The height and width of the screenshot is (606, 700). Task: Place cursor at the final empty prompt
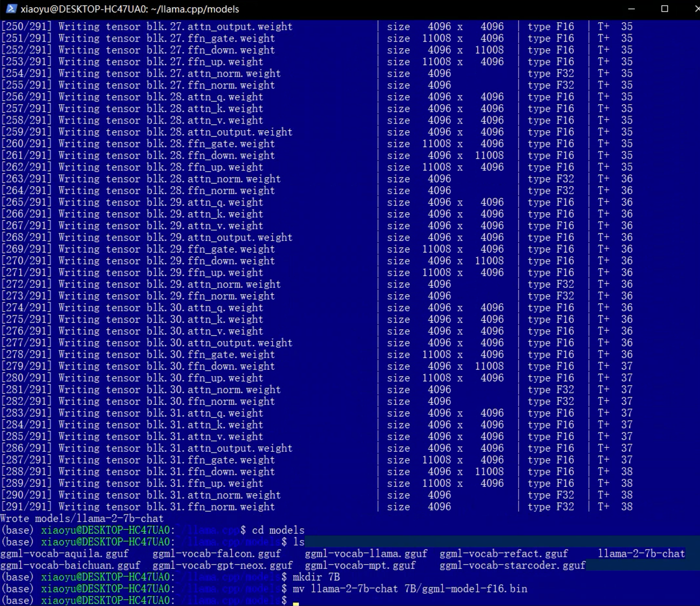point(296,601)
